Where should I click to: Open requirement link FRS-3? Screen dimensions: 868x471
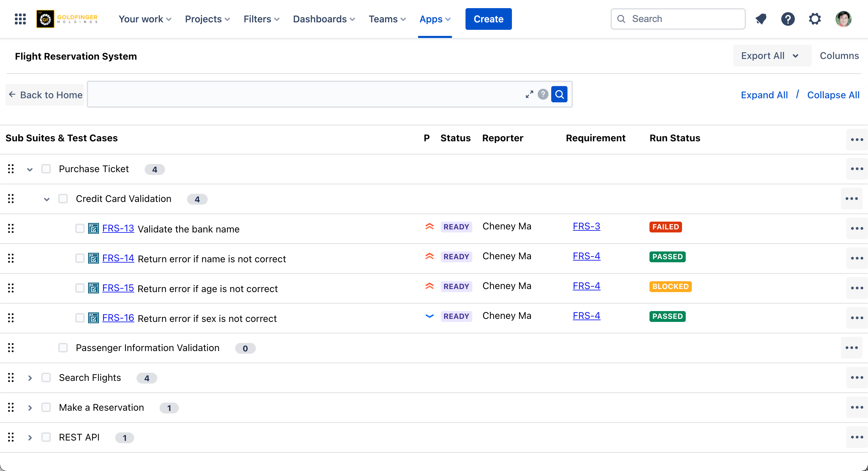pos(586,226)
